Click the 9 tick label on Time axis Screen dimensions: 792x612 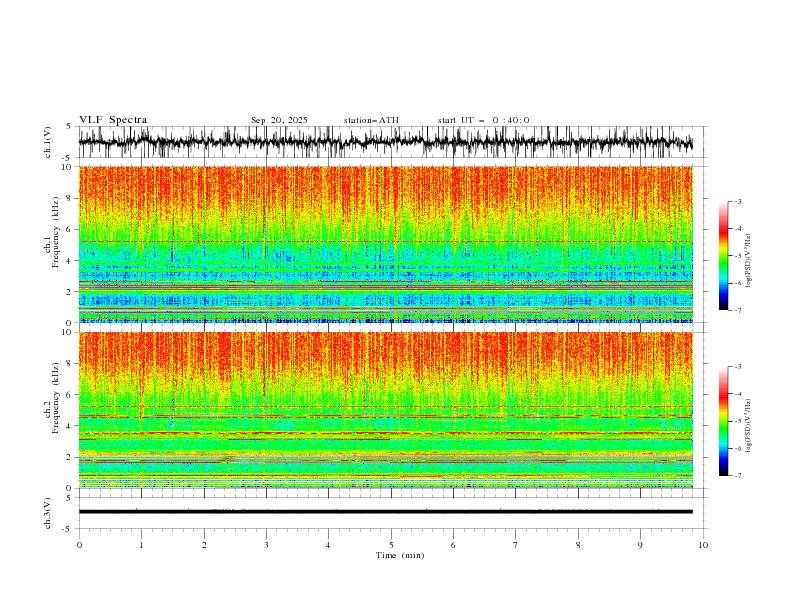[640, 545]
